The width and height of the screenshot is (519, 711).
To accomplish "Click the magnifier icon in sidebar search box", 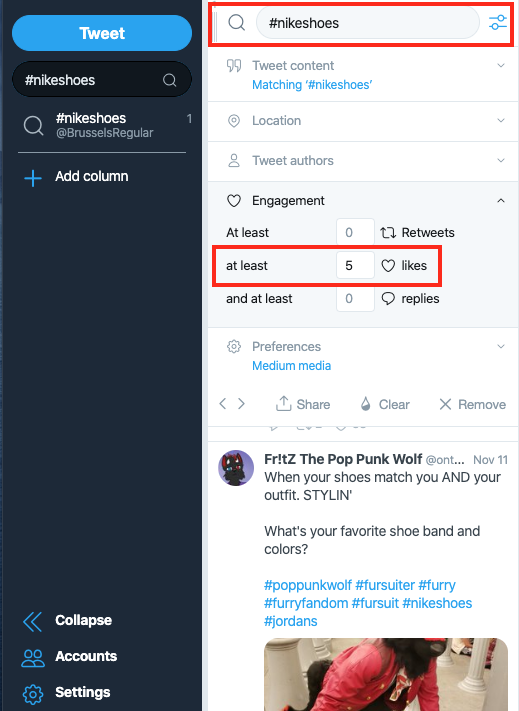I will pyautogui.click(x=170, y=80).
